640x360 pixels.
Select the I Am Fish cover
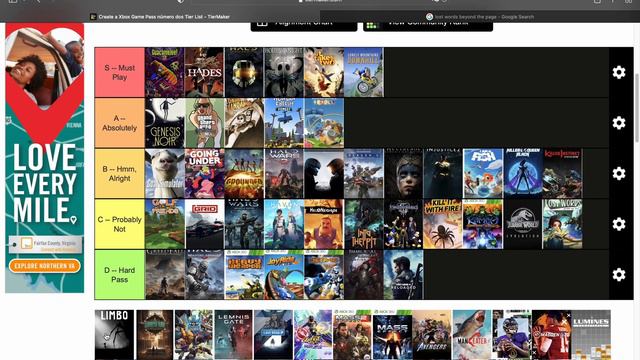pos(483,173)
